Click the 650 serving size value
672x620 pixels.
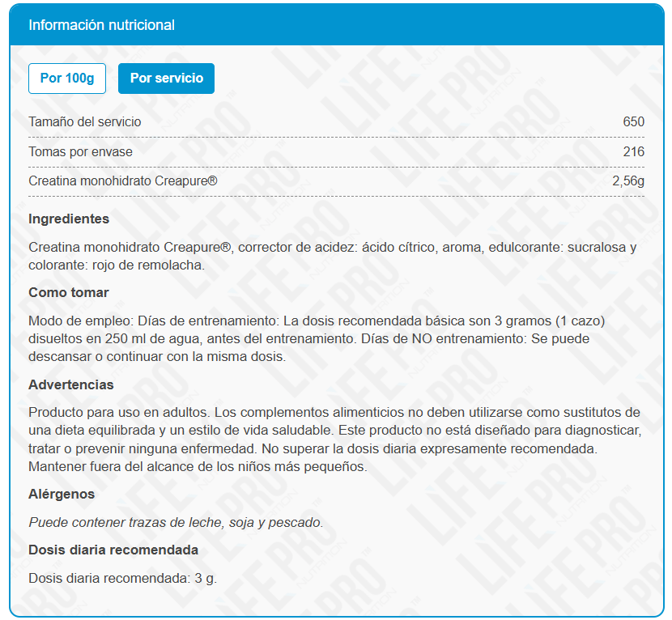[x=633, y=122]
